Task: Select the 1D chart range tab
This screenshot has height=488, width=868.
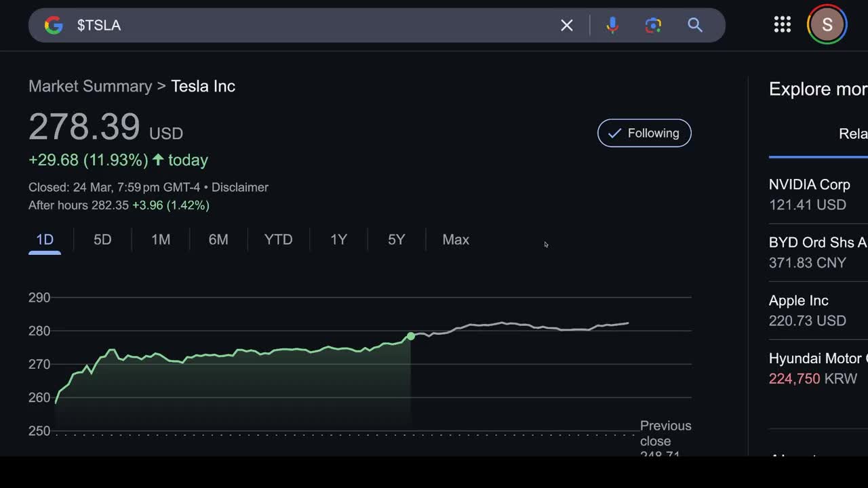Action: pyautogui.click(x=45, y=240)
